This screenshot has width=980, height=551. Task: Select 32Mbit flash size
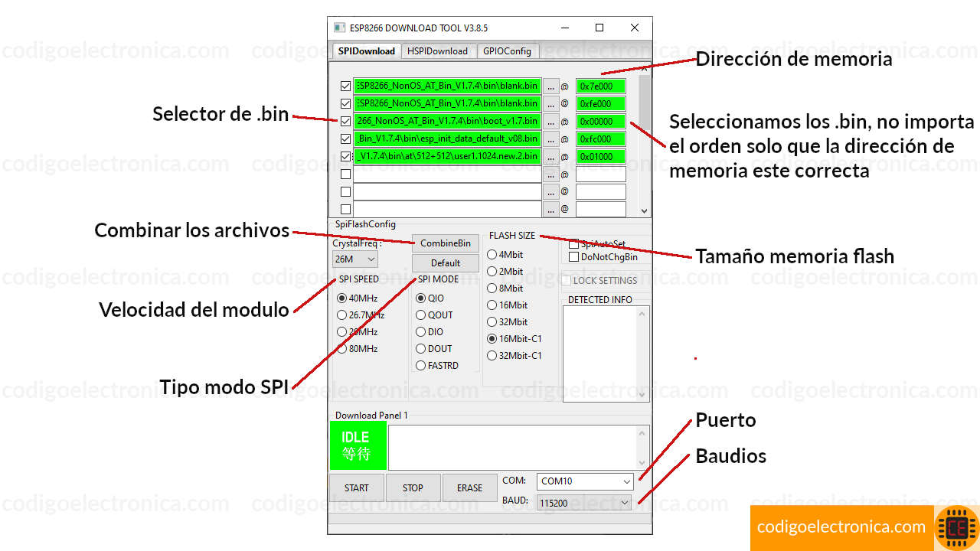coord(492,322)
